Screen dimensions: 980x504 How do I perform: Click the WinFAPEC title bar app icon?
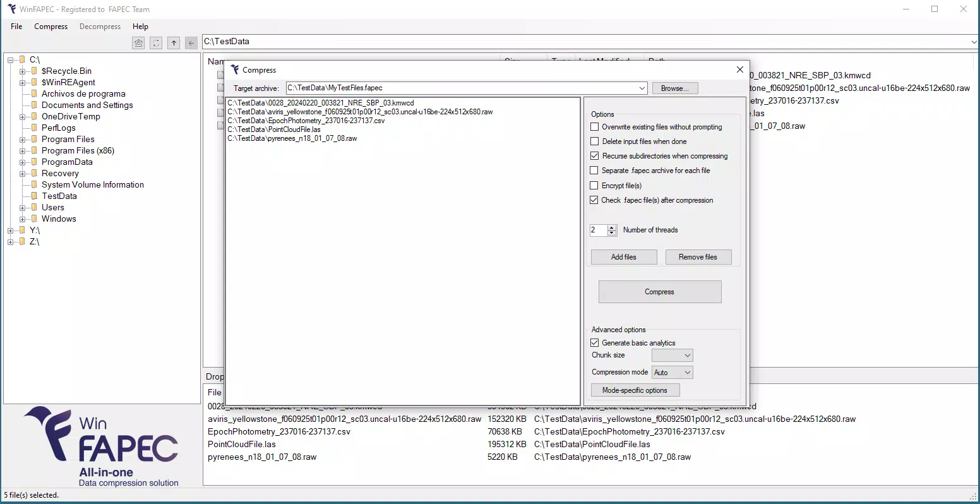click(x=11, y=9)
